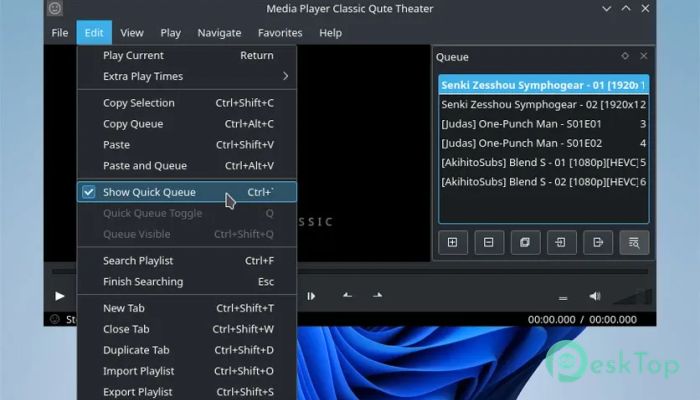The height and width of the screenshot is (400, 700).
Task: Choose Close Tab menu entry
Action: (x=187, y=329)
